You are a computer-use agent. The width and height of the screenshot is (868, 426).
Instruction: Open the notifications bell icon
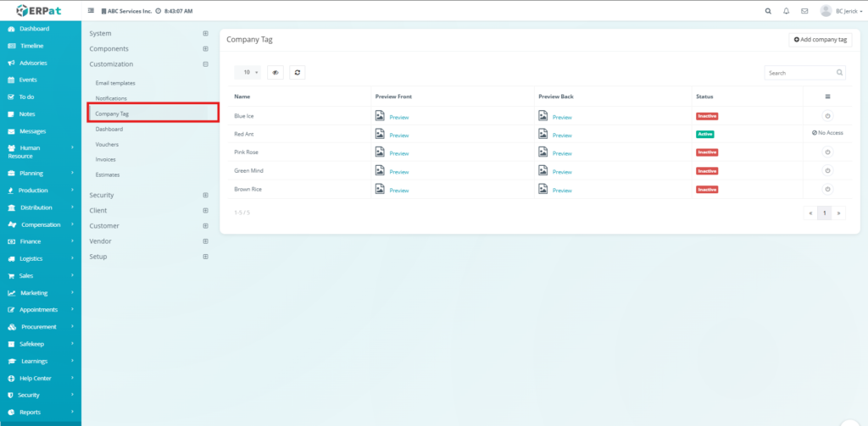[787, 11]
